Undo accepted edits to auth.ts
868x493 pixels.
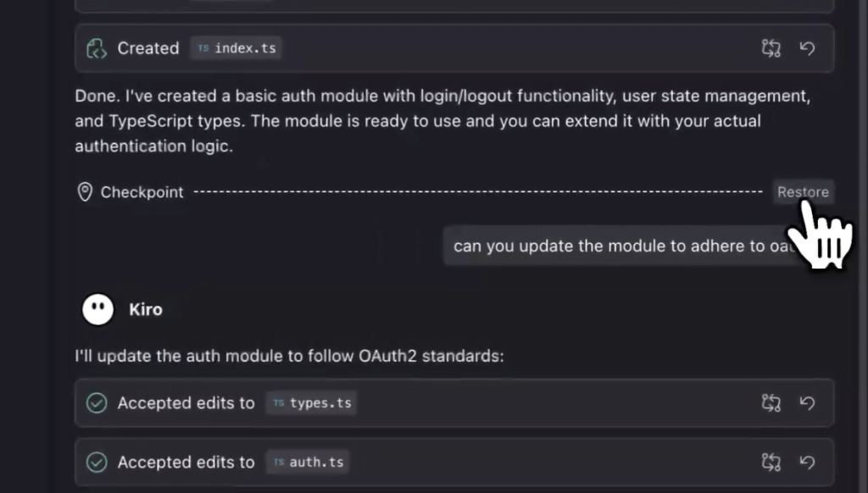point(808,463)
